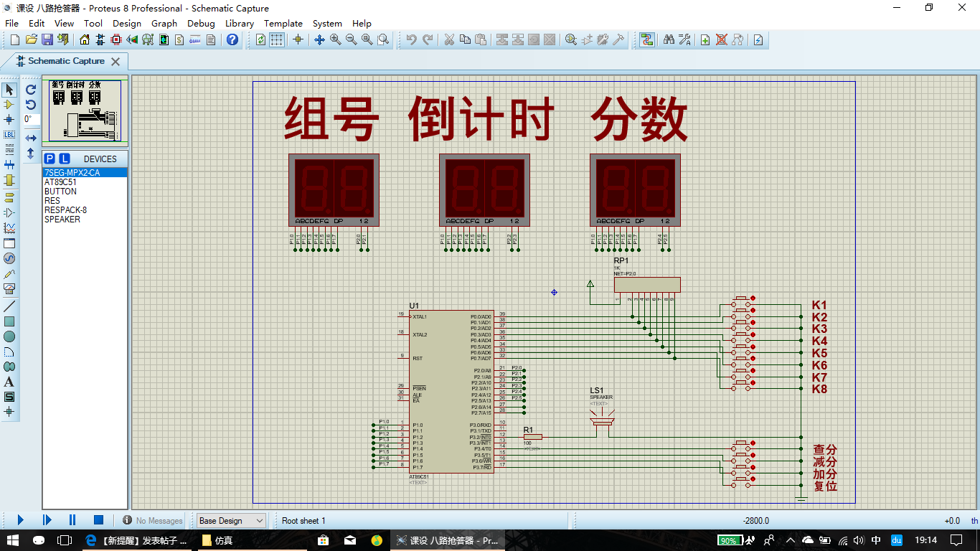
Task: Click the X-Mirror horizontal flip arrow
Action: (31, 138)
